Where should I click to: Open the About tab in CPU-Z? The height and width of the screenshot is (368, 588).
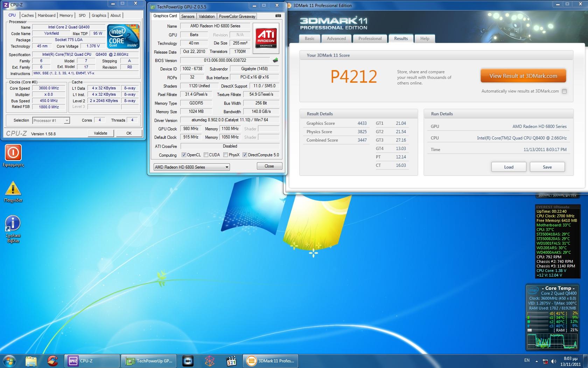[x=115, y=15]
